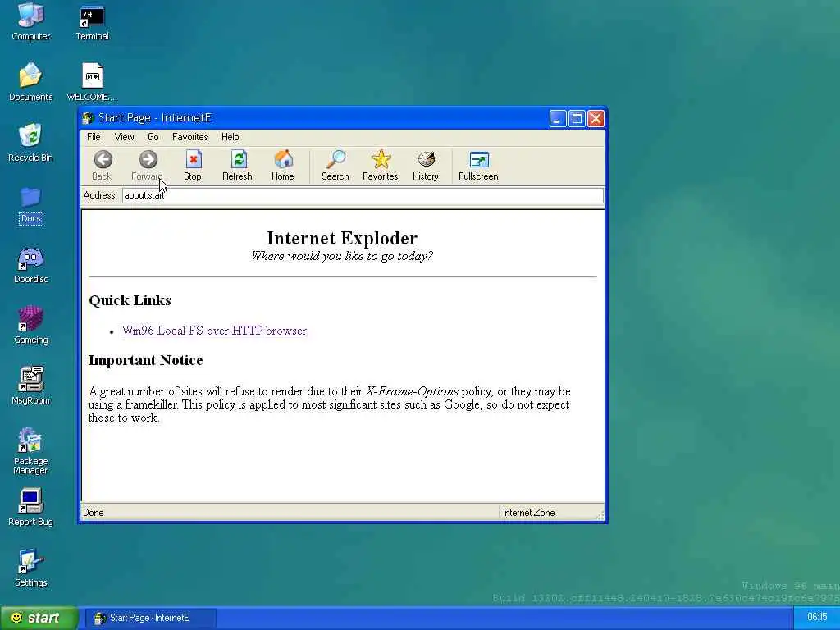
Task: Open the Favorites menu in menu bar
Action: click(x=190, y=137)
